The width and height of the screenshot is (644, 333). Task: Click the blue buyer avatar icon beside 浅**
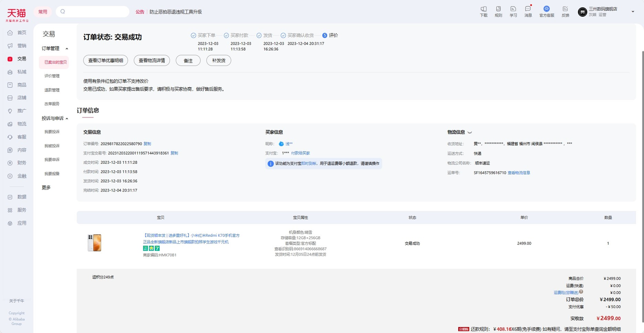(x=281, y=144)
